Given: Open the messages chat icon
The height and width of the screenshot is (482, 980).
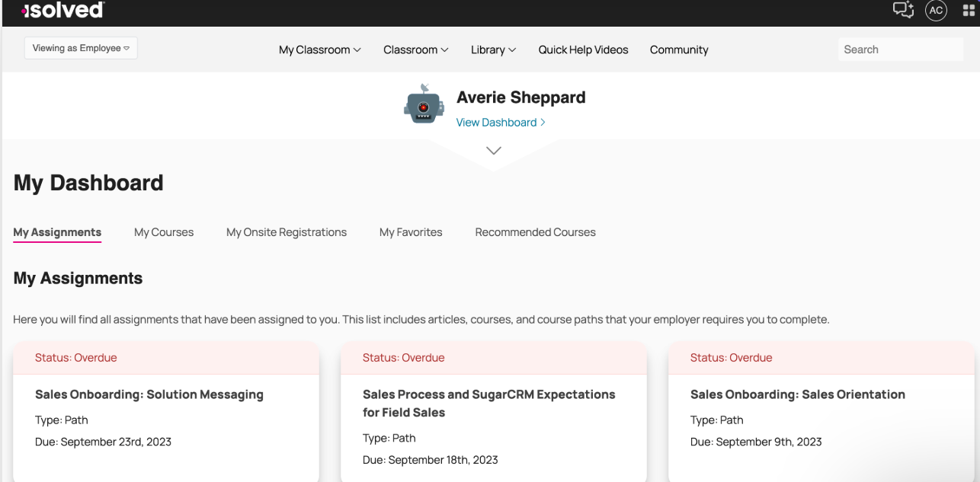Looking at the screenshot, I should point(903,11).
